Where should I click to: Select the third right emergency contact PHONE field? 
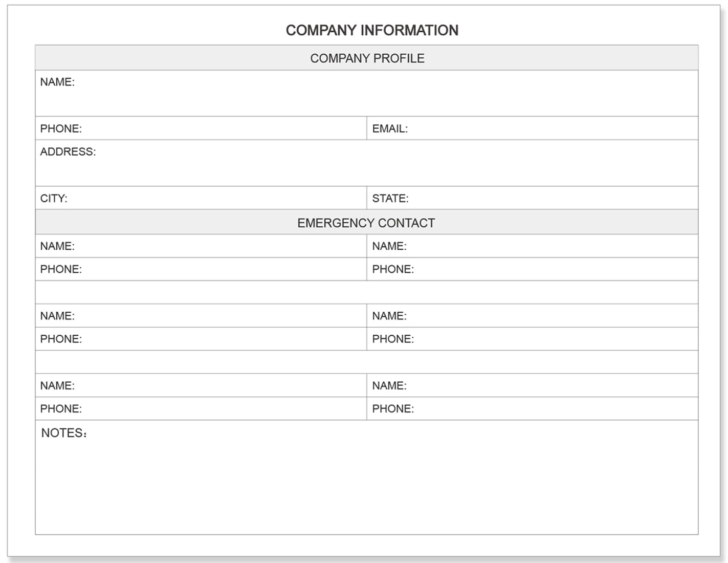point(532,408)
